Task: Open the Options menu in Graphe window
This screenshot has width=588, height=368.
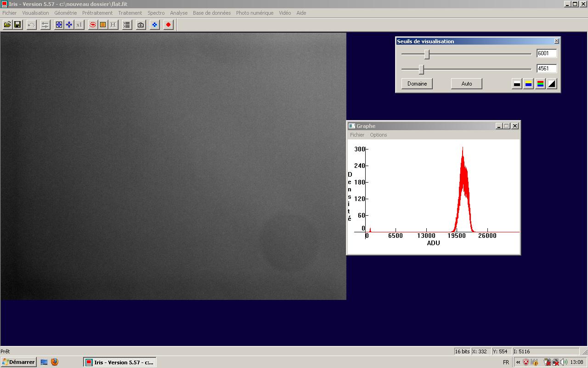Action: point(379,135)
